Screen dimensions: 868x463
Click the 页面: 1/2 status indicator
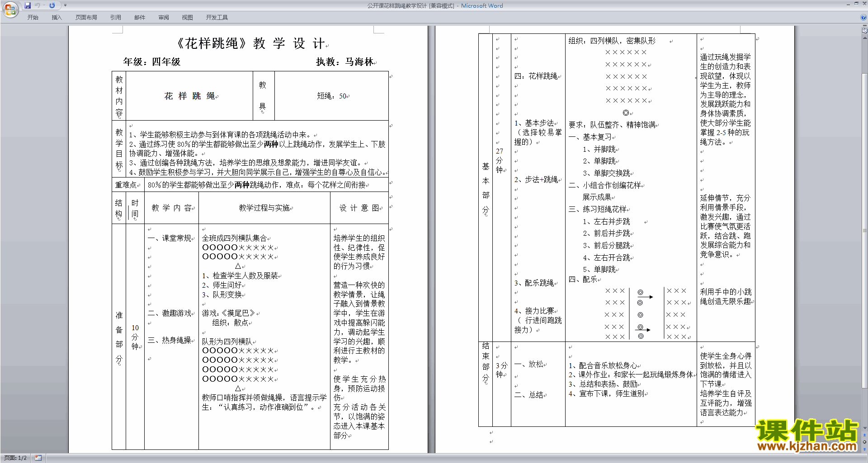point(15,458)
